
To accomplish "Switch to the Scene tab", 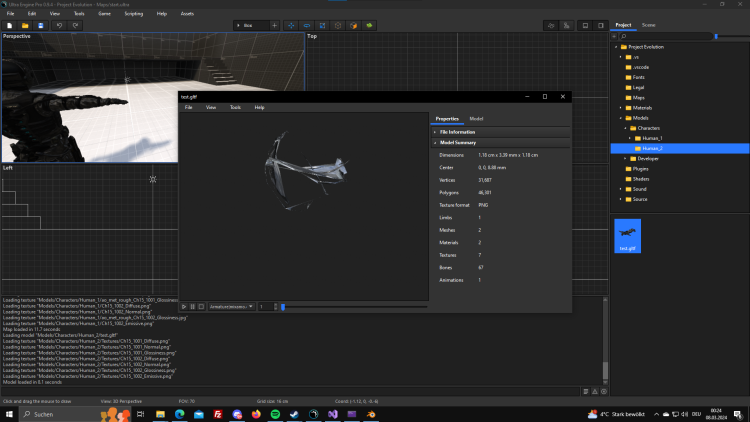I will [649, 24].
